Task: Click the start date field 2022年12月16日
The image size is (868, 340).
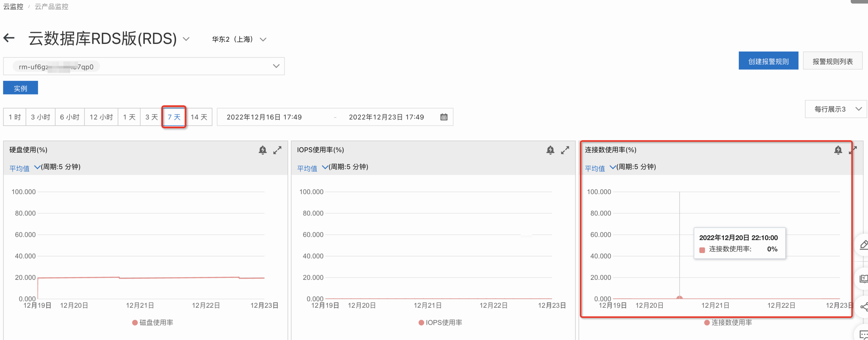Action: pos(264,117)
